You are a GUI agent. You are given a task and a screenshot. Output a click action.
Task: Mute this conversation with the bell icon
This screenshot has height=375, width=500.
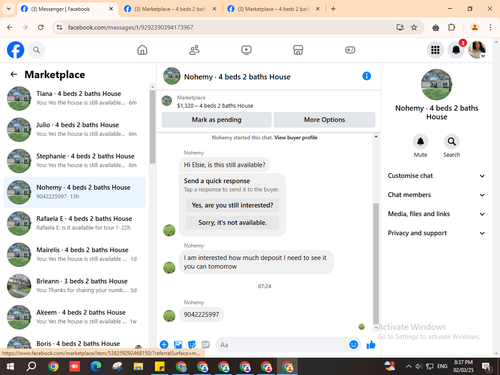420,142
